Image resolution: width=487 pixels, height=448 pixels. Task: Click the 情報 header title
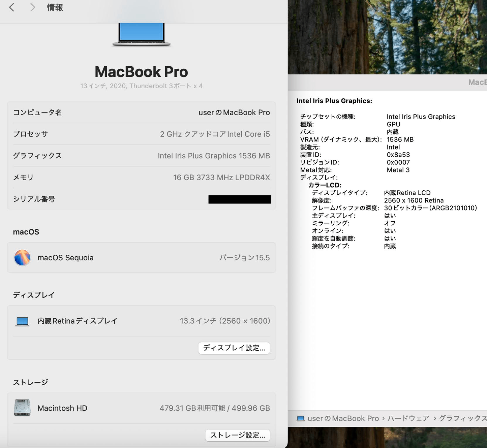54,7
